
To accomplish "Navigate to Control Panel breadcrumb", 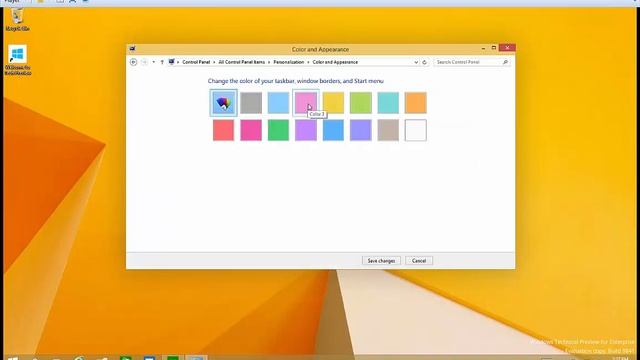I will click(196, 62).
